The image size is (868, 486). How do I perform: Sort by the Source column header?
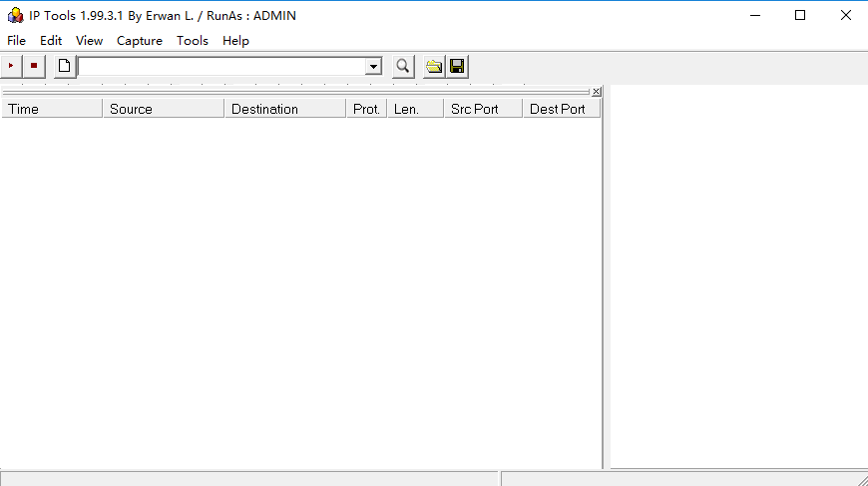pyautogui.click(x=164, y=109)
